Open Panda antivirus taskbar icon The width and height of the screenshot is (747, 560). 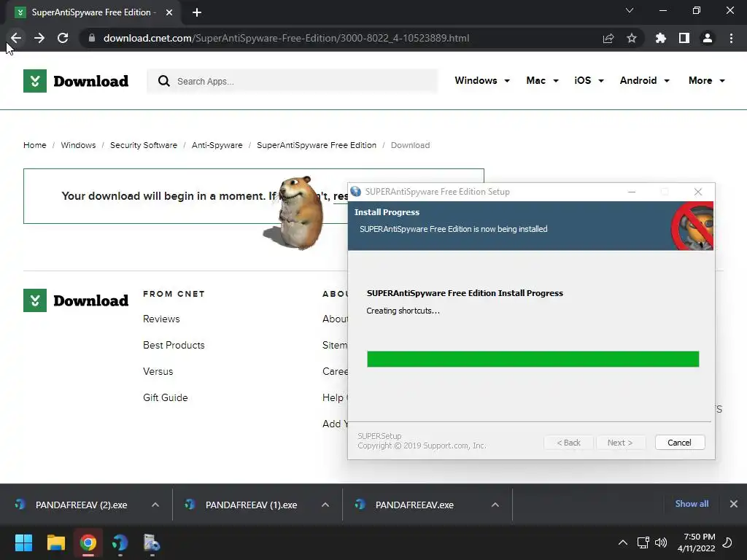[x=120, y=542]
